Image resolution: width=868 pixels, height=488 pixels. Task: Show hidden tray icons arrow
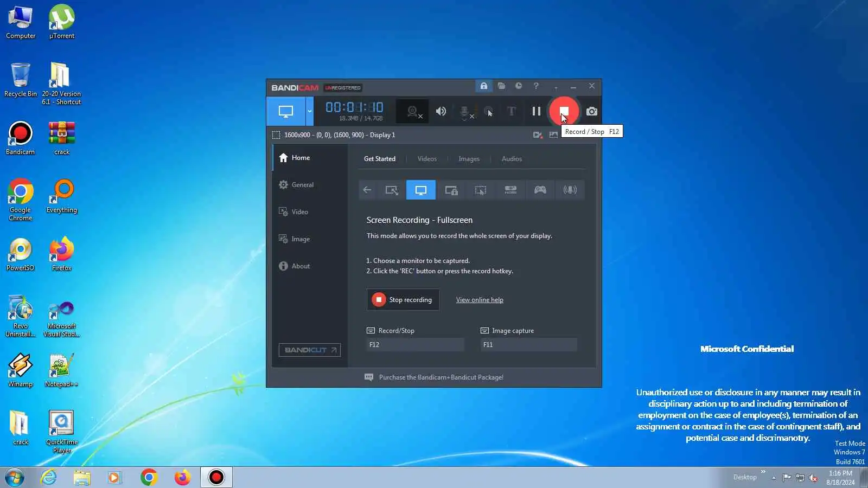pyautogui.click(x=774, y=478)
